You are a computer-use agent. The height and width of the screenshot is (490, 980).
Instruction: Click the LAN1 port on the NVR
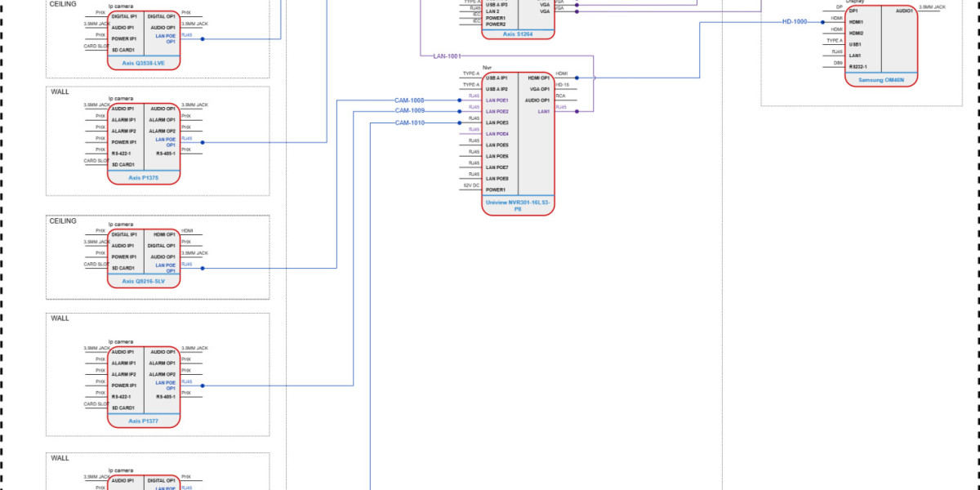click(x=543, y=111)
